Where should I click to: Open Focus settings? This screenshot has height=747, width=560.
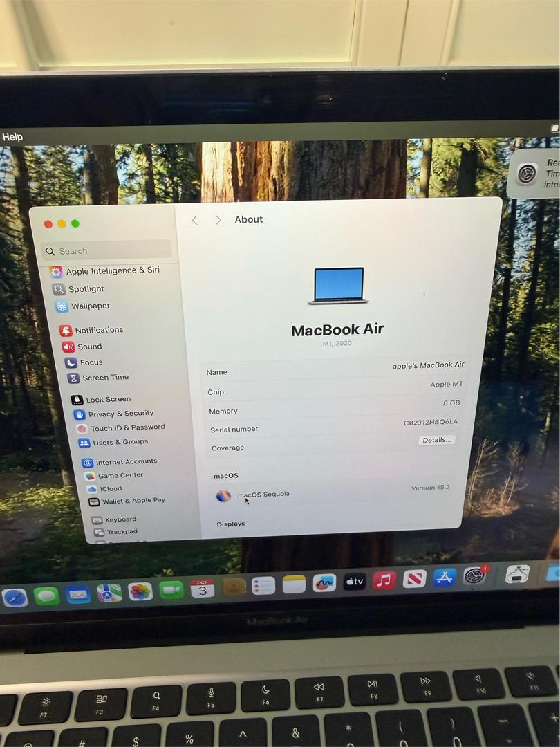tap(90, 362)
